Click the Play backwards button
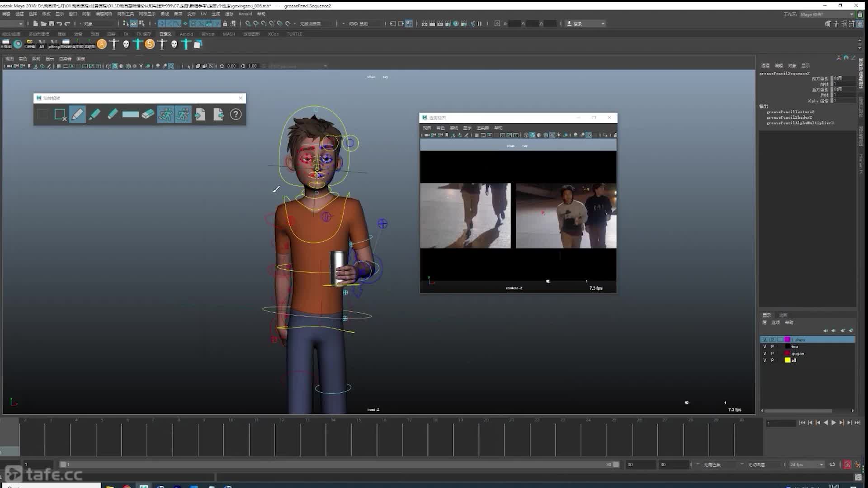The width and height of the screenshot is (868, 488). point(826,422)
